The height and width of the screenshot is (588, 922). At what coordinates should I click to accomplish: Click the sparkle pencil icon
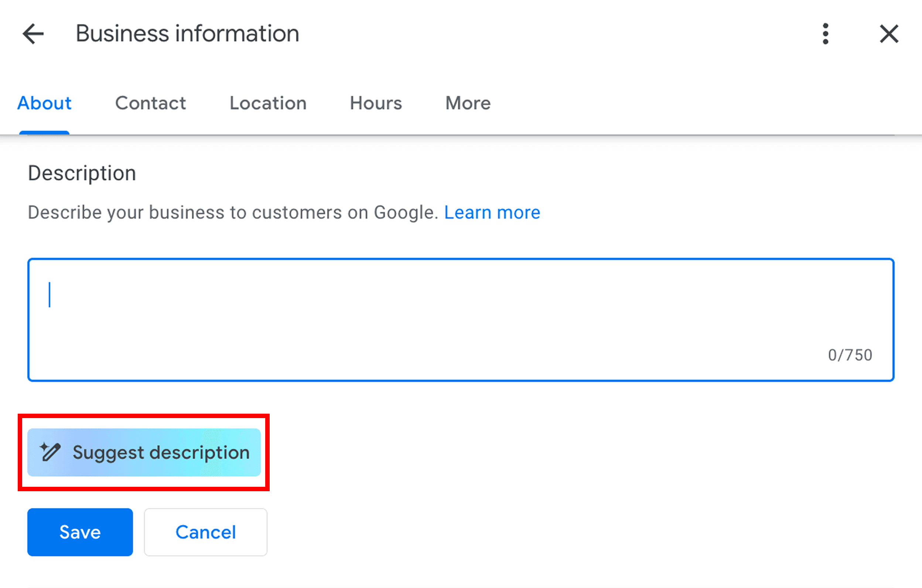tap(50, 452)
